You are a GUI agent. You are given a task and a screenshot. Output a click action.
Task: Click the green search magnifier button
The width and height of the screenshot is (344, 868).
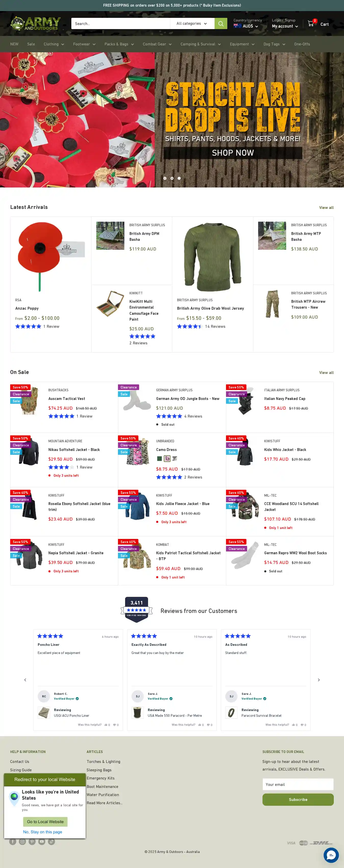click(221, 23)
